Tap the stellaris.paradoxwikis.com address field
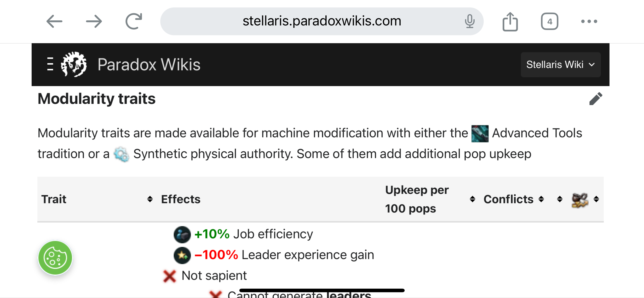Screen dimensions: 644x298 (322, 21)
